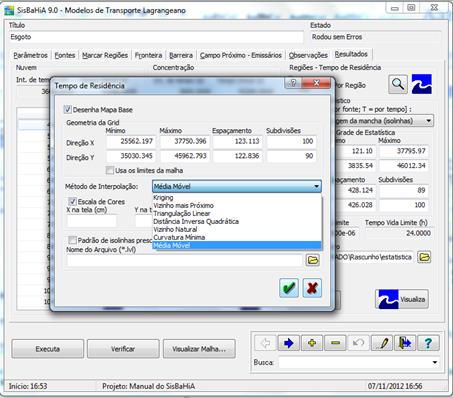Edit Direção X Subdivisões field 100

coord(291,141)
